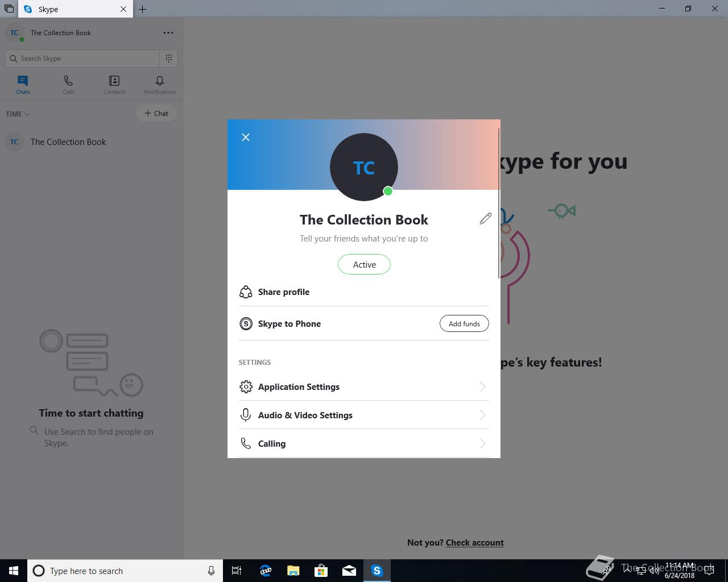Screen dimensions: 728x582
Task: Click the Skype credit coin icon
Action: click(x=246, y=323)
